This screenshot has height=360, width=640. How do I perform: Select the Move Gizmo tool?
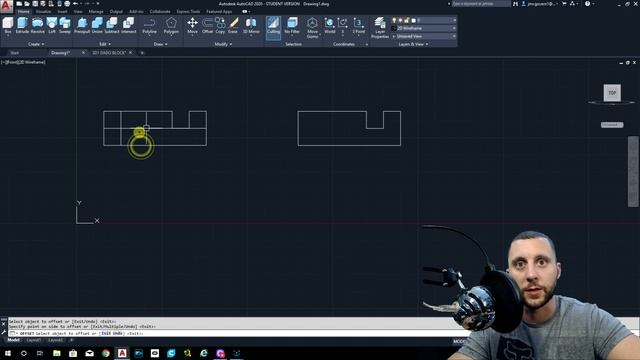[x=312, y=27]
